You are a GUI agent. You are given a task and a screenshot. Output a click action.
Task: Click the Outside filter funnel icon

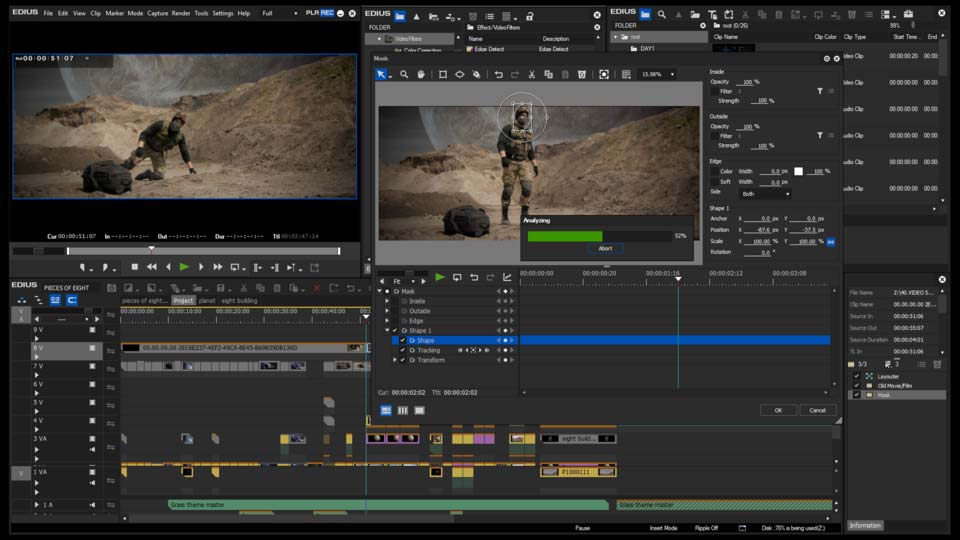tap(819, 135)
